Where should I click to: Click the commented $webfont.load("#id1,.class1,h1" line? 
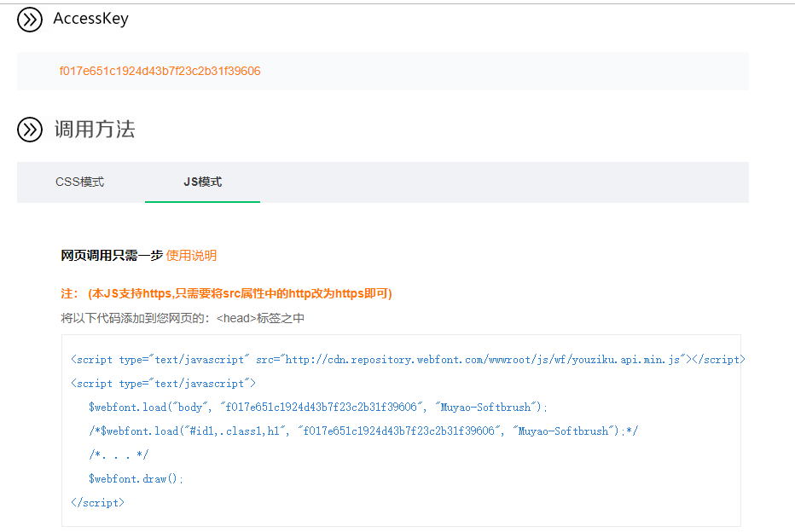(363, 431)
